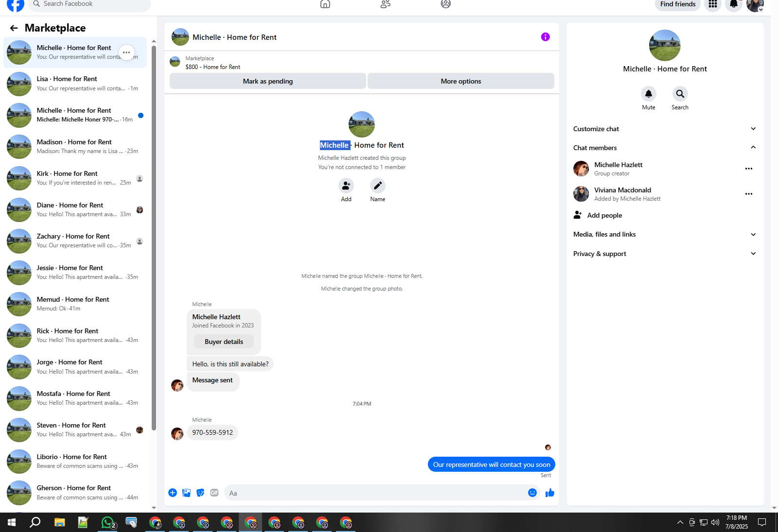Viewport: 778px width, 532px height.
Task: Choose a sticker in composer
Action: click(200, 493)
